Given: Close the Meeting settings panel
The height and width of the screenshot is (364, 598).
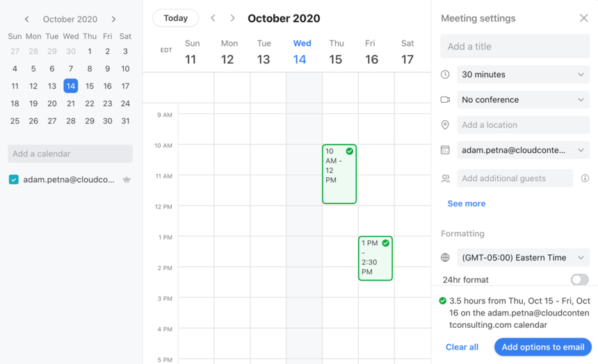Looking at the screenshot, I should 583,18.
